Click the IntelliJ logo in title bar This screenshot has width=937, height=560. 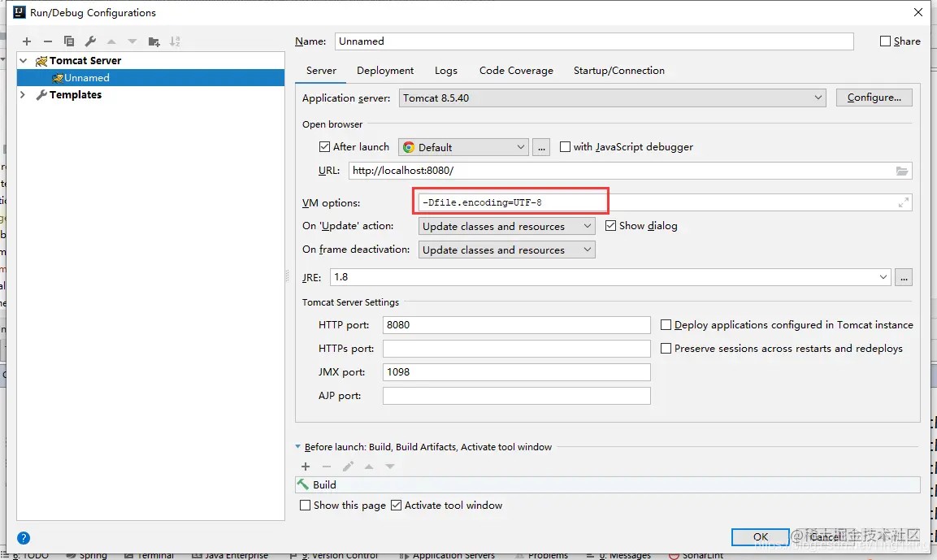[x=20, y=12]
